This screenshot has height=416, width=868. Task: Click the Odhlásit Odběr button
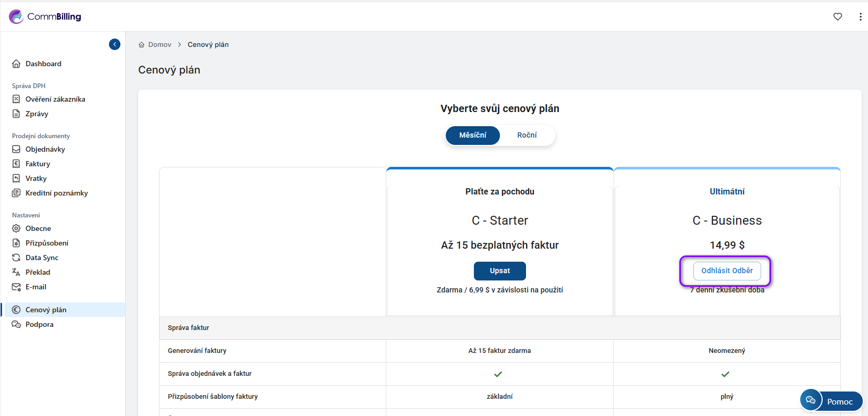[727, 271]
